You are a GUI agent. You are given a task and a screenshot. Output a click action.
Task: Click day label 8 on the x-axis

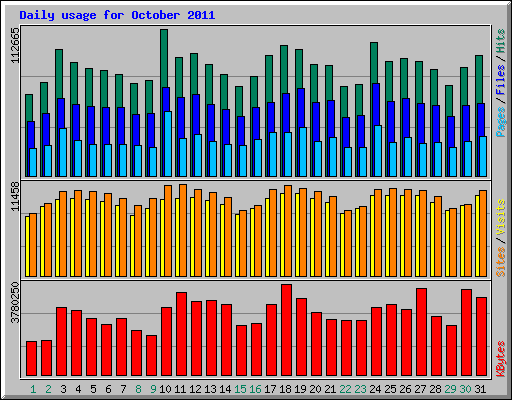(138, 389)
